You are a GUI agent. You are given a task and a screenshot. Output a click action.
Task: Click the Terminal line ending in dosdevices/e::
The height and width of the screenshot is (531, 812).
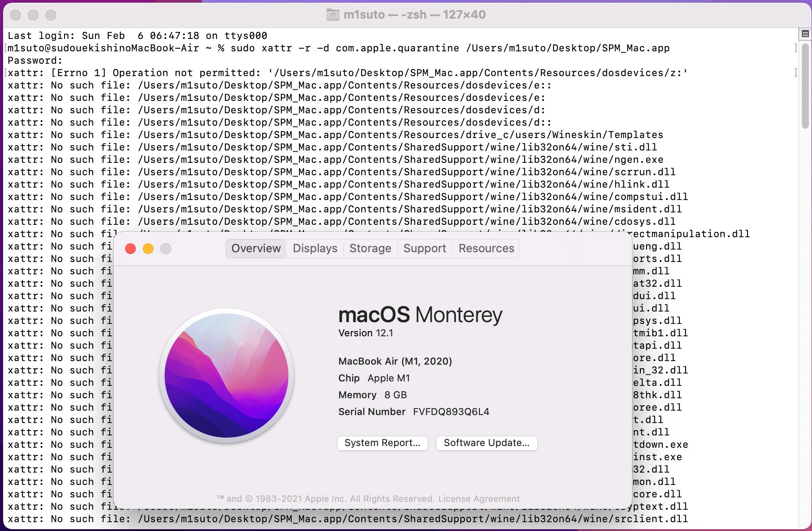[280, 85]
